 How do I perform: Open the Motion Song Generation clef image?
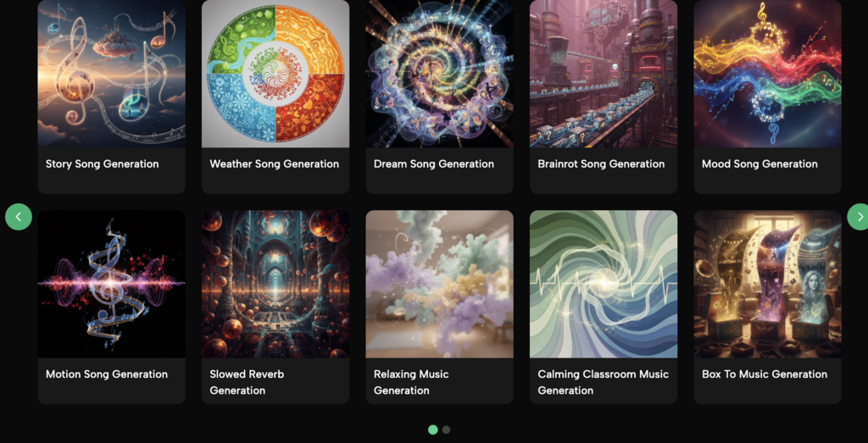point(111,284)
